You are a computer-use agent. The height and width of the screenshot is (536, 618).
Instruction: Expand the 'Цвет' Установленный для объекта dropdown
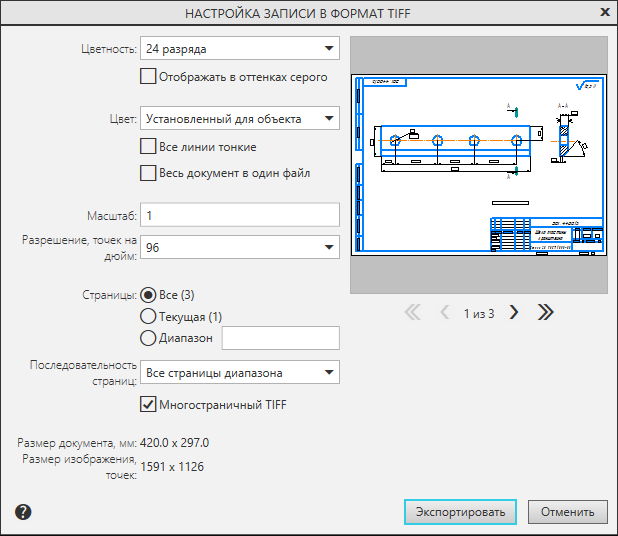pos(239,119)
